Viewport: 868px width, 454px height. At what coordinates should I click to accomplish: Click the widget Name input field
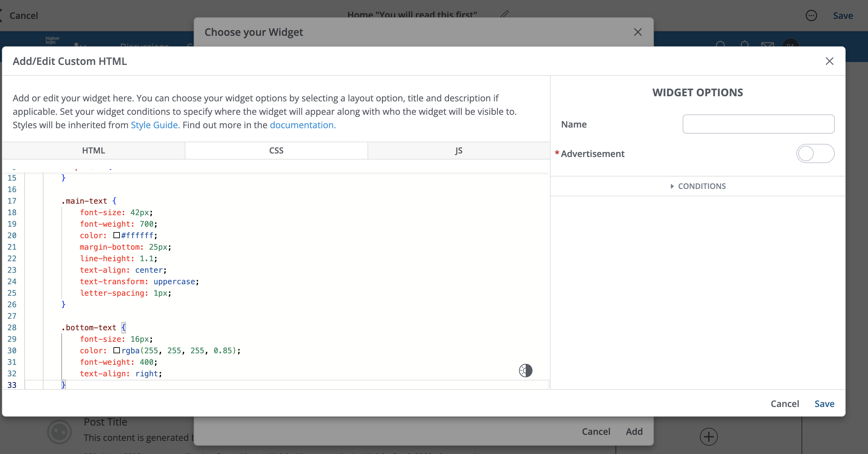pos(758,124)
